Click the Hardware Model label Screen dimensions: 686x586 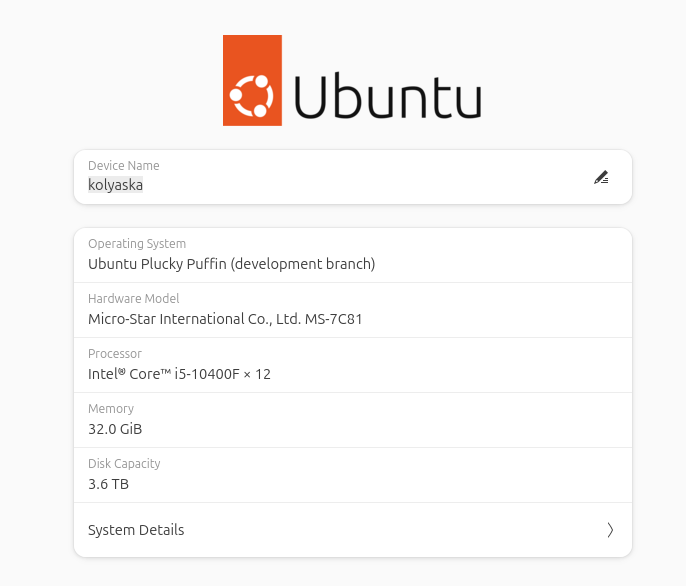pyautogui.click(x=133, y=299)
